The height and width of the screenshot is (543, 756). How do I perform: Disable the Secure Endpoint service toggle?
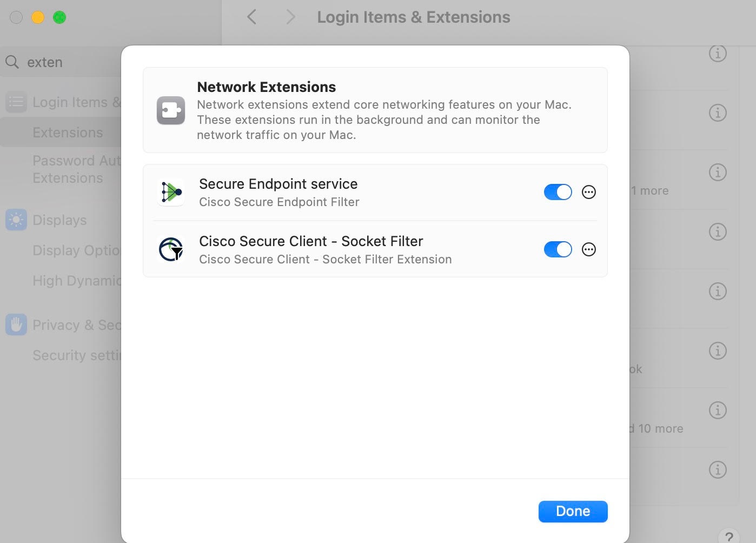(558, 192)
